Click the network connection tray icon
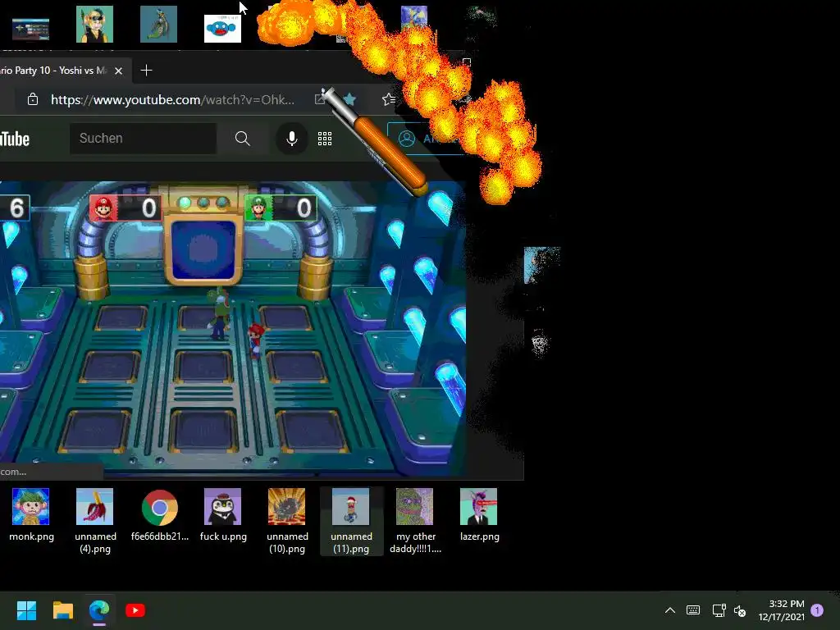This screenshot has height=630, width=840. (x=719, y=610)
